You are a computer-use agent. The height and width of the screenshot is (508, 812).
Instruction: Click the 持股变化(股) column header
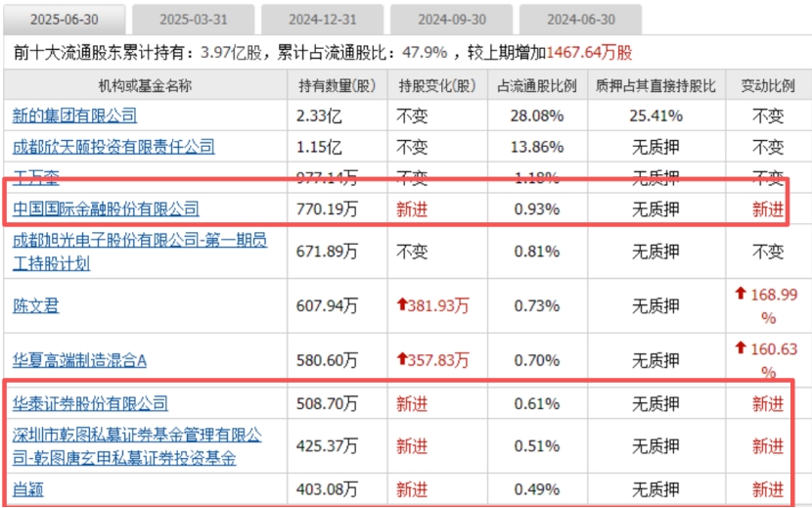[x=437, y=85]
